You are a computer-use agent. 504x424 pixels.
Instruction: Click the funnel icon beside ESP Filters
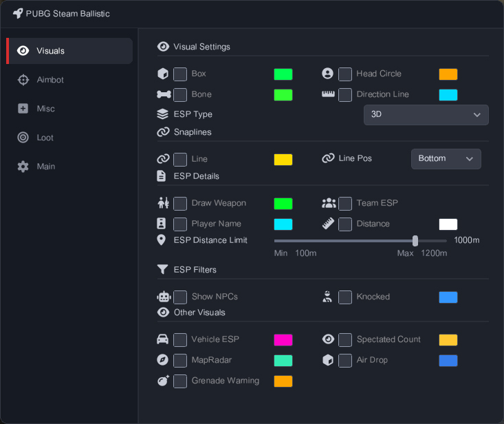point(163,269)
